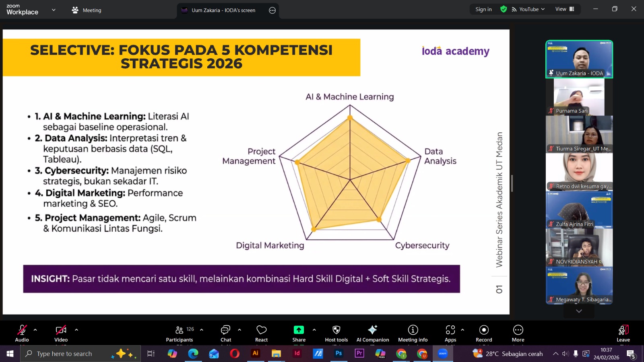Launch the AI Companion
Screen dimensions: 644x362
tap(372, 333)
